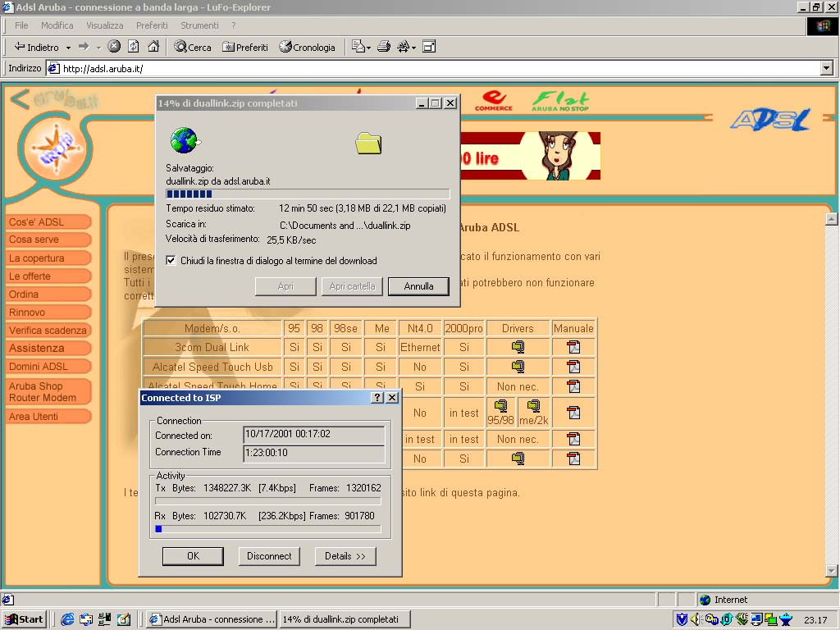Go to the Home page icon
The width and height of the screenshot is (840, 630).
coord(153,47)
